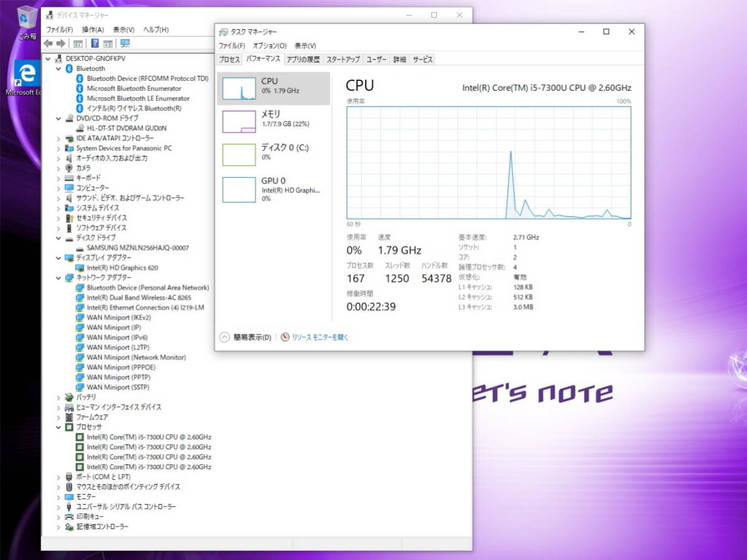Switch to the プロセス tab
The width and height of the screenshot is (747, 560).
coord(230,60)
